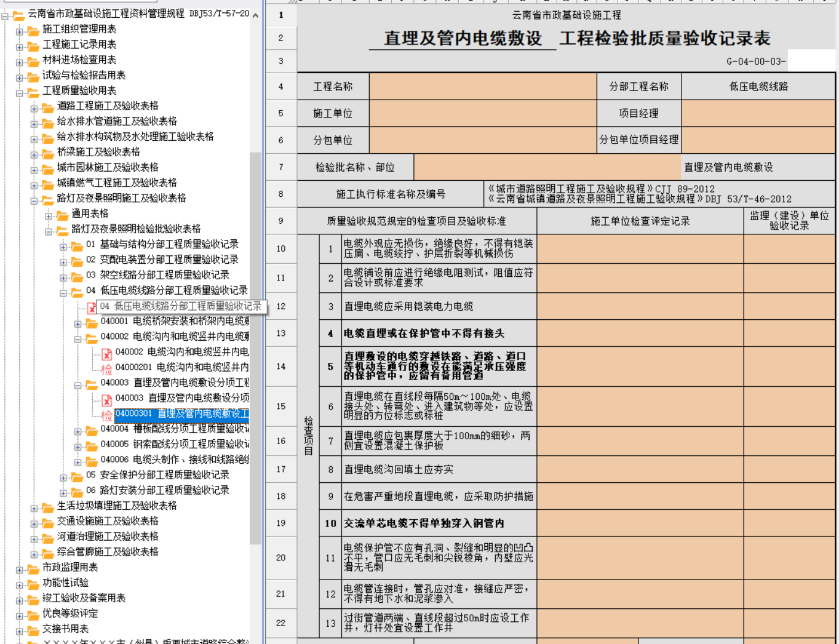Click the 工程名称 input cell

483,87
